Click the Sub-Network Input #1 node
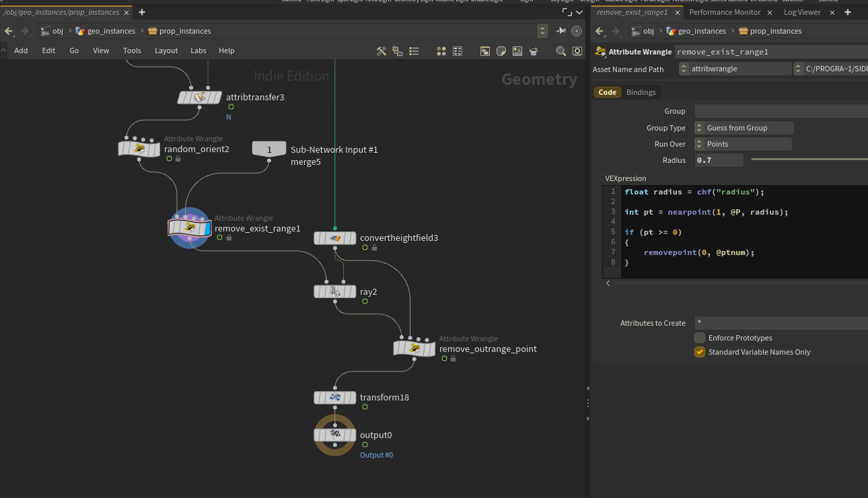 [269, 149]
